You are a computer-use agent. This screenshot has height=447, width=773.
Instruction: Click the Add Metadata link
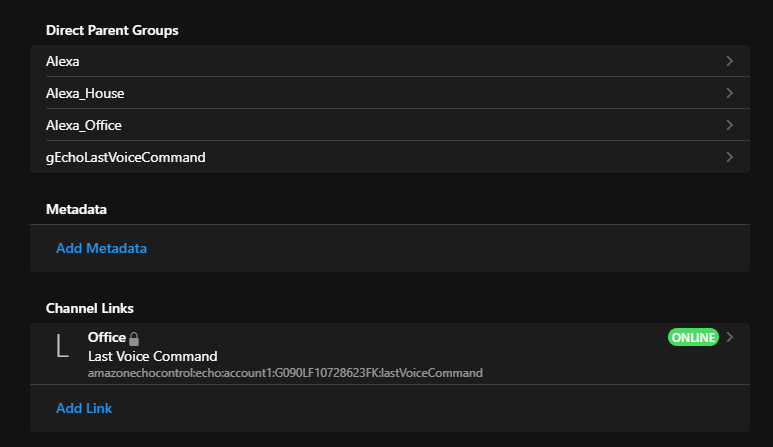(101, 248)
